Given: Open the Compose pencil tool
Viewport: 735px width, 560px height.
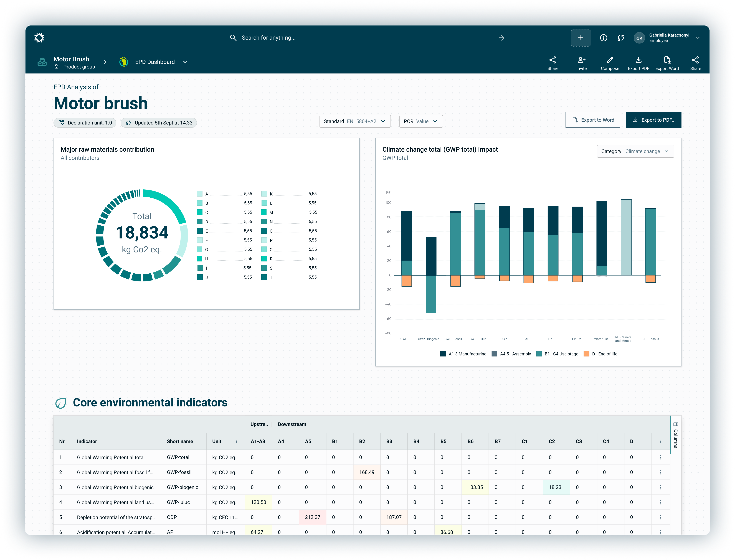Looking at the screenshot, I should [610, 60].
